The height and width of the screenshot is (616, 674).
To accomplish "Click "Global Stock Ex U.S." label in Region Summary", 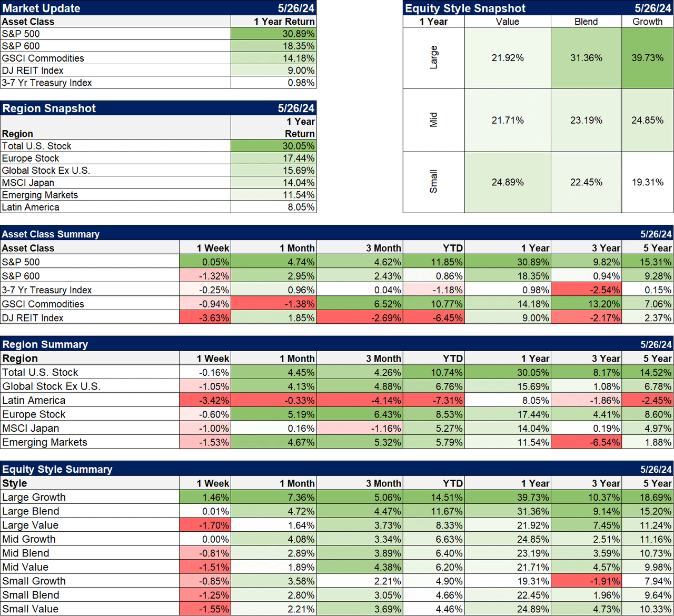I will [x=51, y=386].
